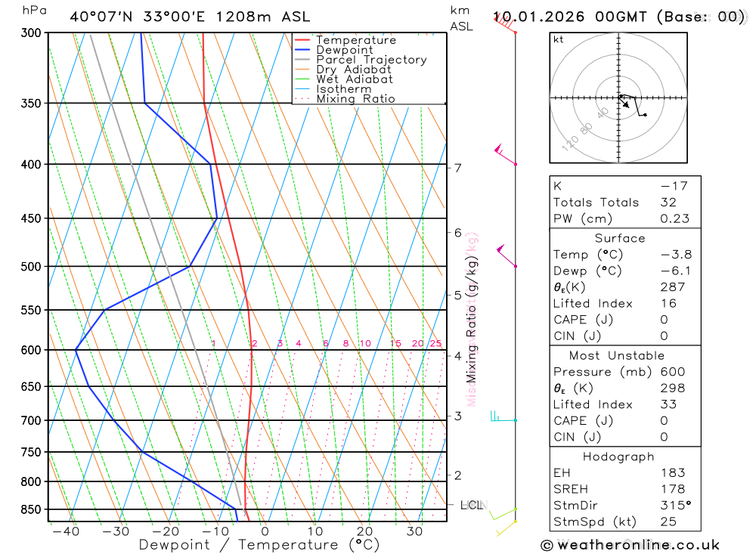The width and height of the screenshot is (756, 554).
Task: Click the red wind barb at 300 hPa
Action: 505,24
